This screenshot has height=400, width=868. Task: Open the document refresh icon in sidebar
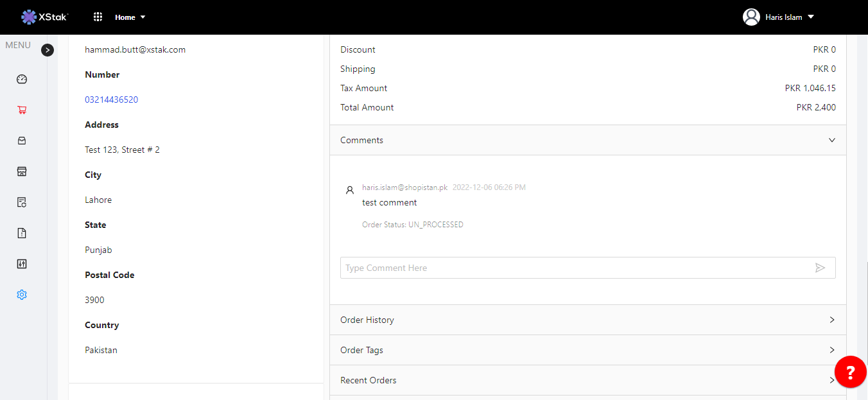click(x=22, y=202)
